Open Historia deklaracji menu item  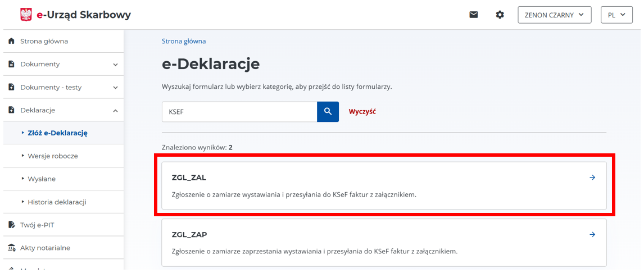(57, 202)
